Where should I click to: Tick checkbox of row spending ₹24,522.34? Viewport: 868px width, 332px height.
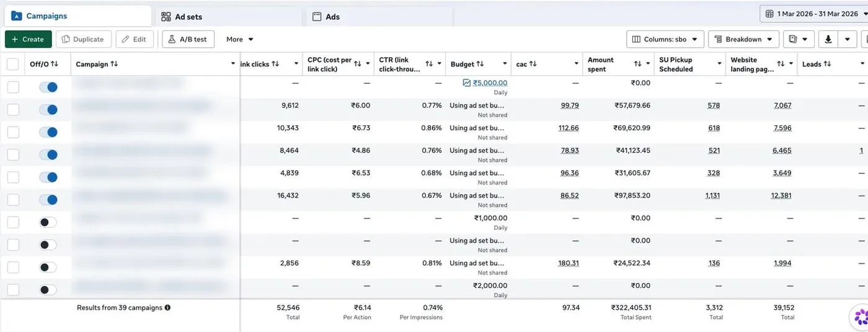[x=13, y=267]
